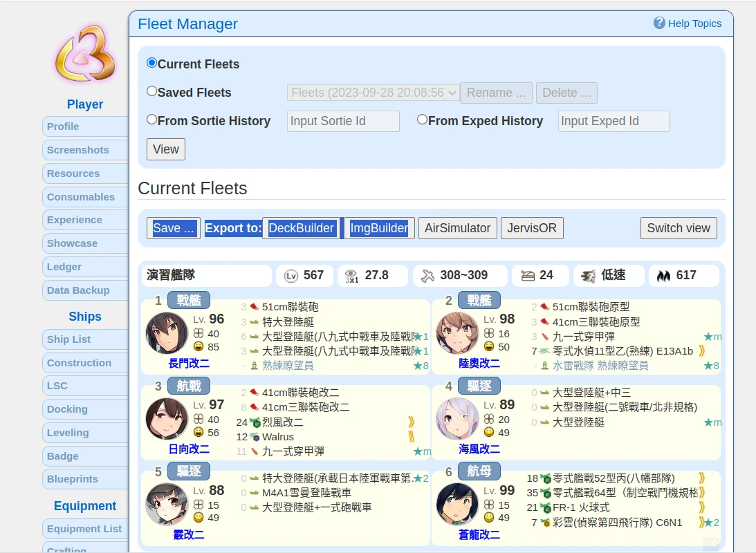Click the green fighter icon for 烈風改二
756x553 pixels.
pyautogui.click(x=255, y=422)
